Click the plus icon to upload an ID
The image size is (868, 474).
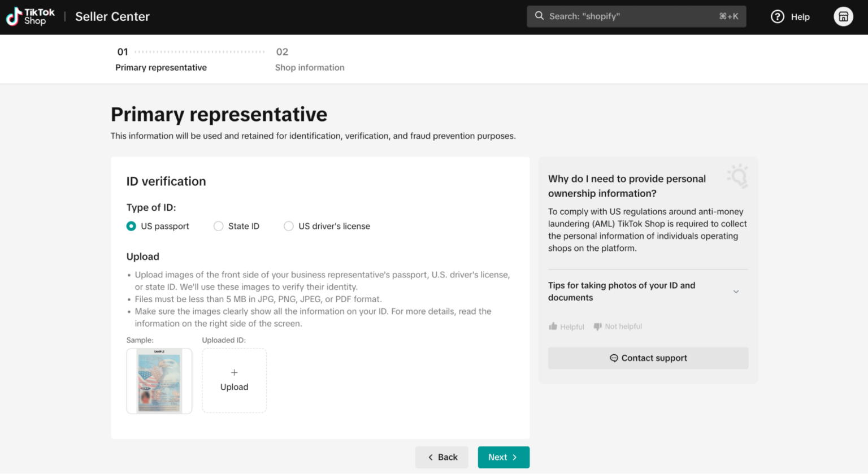click(x=234, y=372)
